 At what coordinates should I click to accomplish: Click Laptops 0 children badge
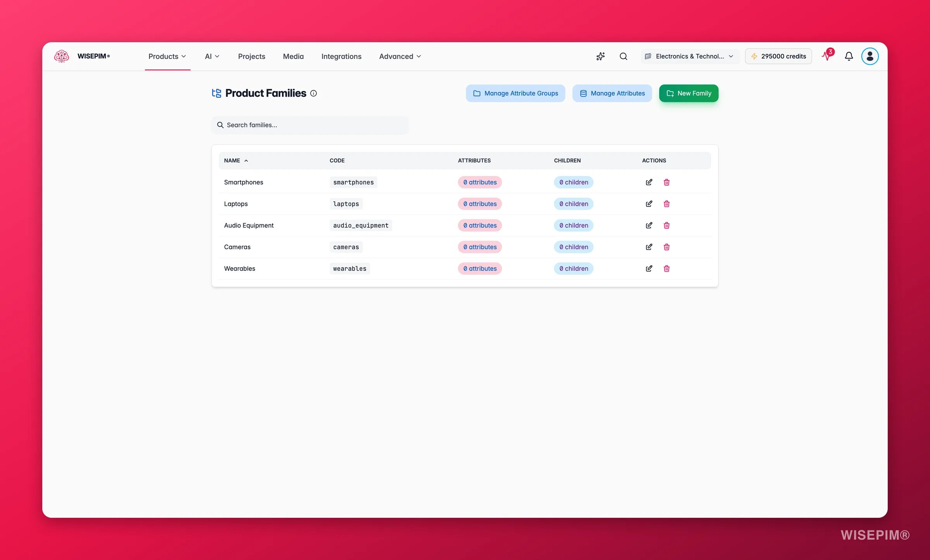coord(573,204)
